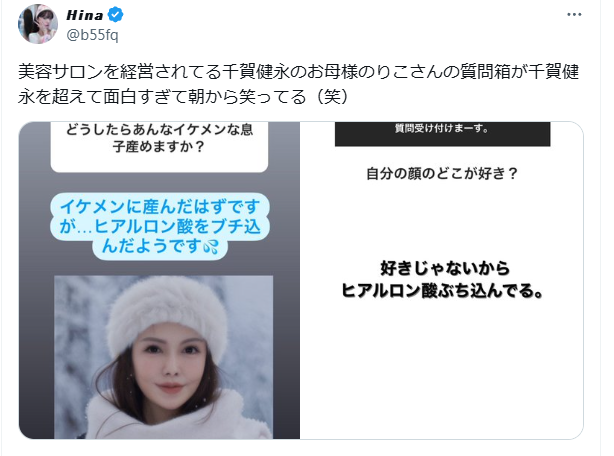
Task: Click the blue reply text イケメンに産んだはずです
Action: (x=160, y=207)
